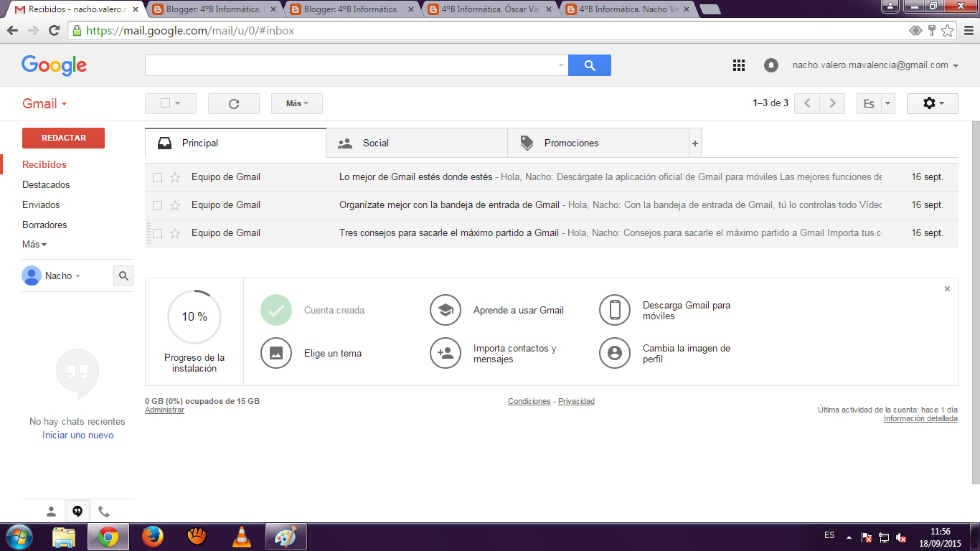Open the Información detallada link
Screen dimensions: 980x551
coord(920,419)
